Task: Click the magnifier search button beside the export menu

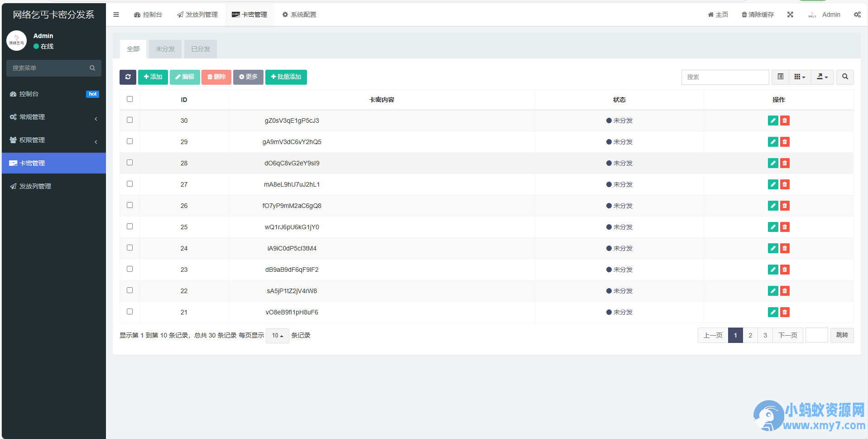Action: pyautogui.click(x=845, y=77)
